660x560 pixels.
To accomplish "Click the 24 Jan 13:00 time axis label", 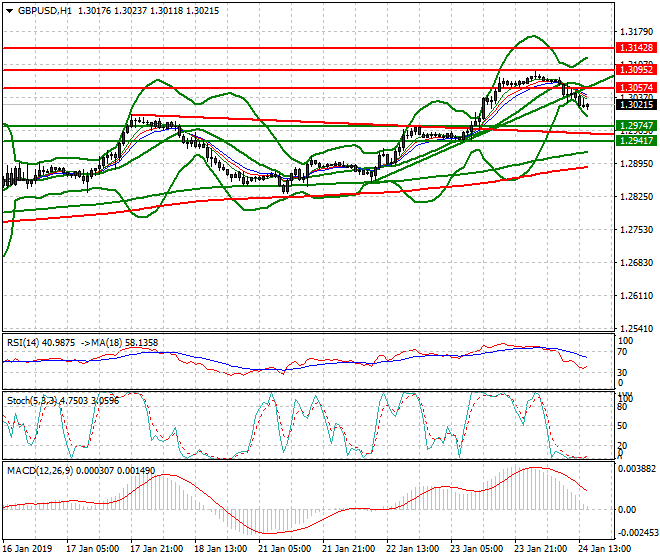I will pyautogui.click(x=604, y=549).
